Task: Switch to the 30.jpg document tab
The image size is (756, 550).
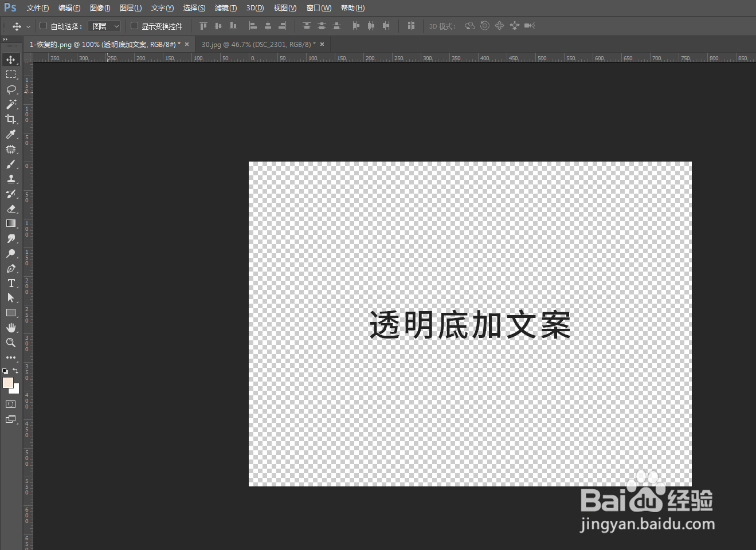Action: click(258, 44)
